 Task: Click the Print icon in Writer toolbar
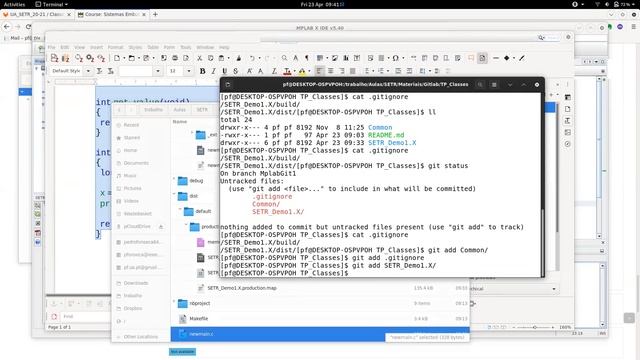coord(175,58)
